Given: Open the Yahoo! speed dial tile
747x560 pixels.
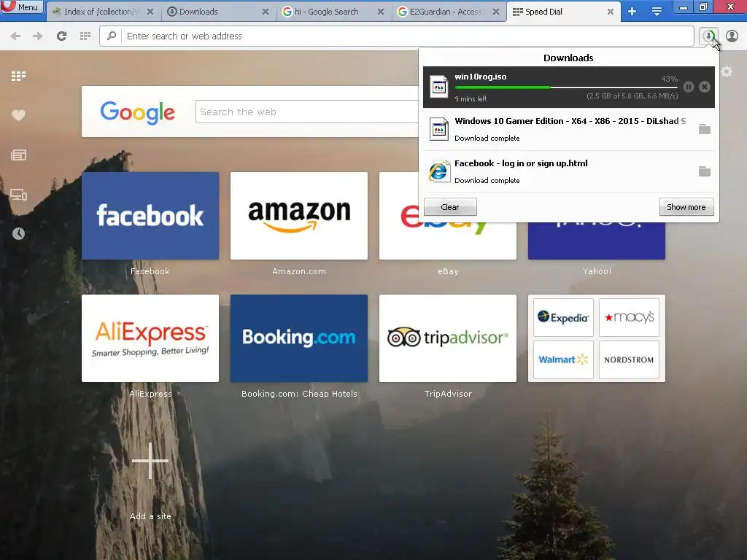Looking at the screenshot, I should pyautogui.click(x=597, y=241).
